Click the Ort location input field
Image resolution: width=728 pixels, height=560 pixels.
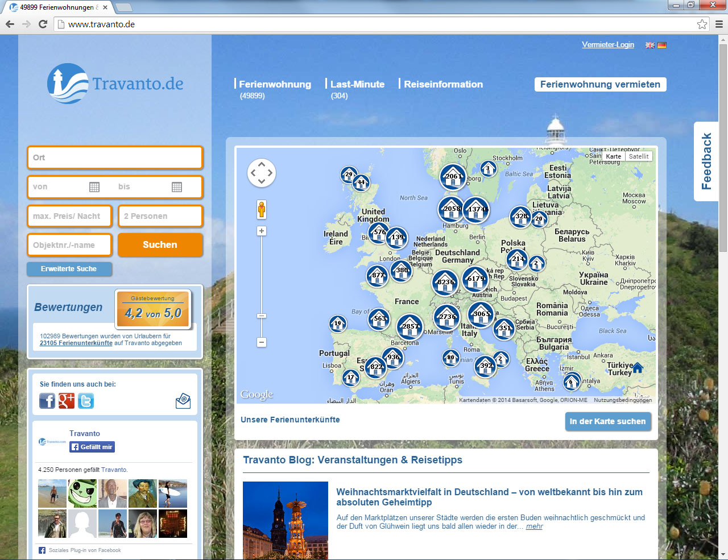(115, 157)
